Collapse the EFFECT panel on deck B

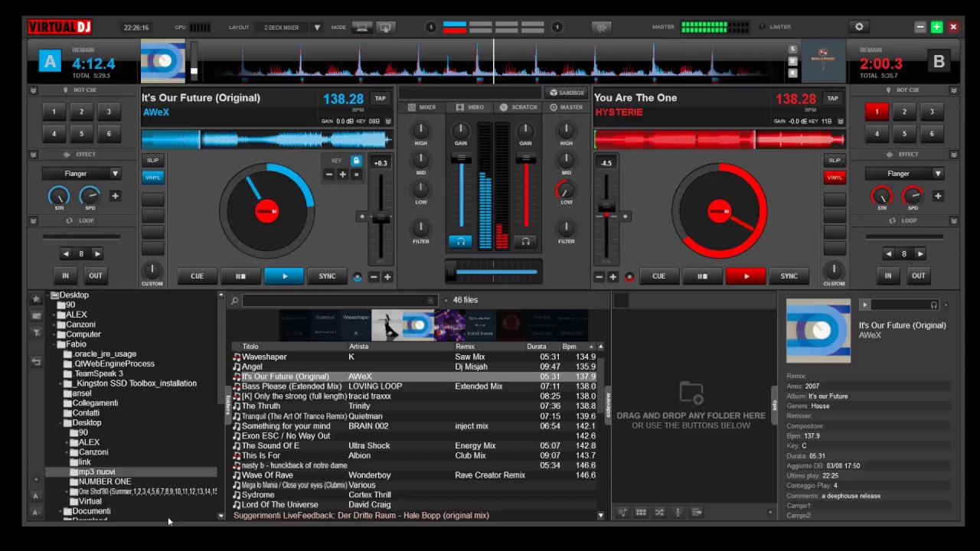coord(953,155)
